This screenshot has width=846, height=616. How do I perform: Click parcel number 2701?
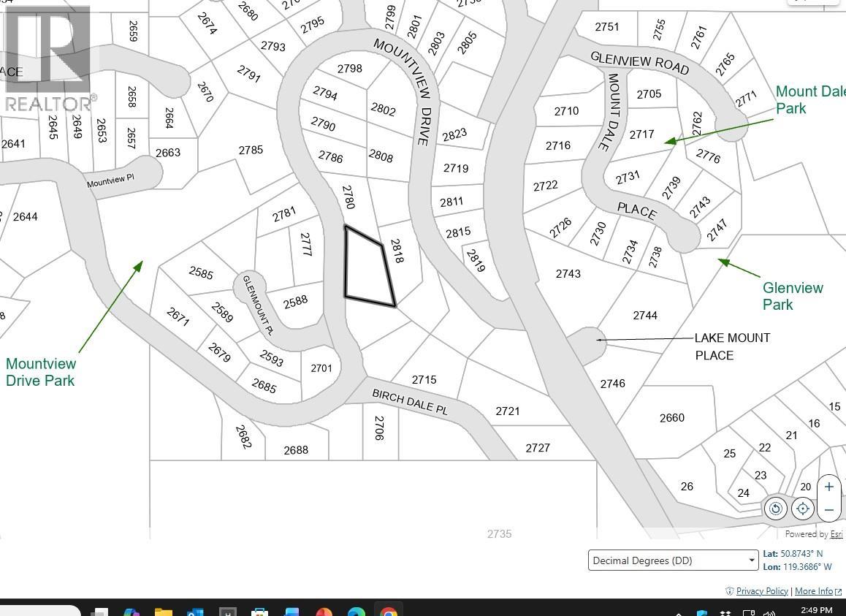click(x=321, y=368)
